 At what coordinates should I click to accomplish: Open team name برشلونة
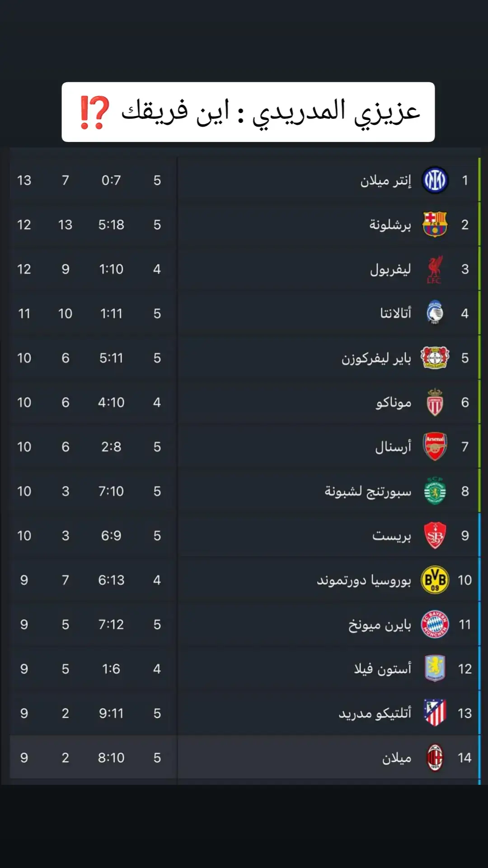390,225
